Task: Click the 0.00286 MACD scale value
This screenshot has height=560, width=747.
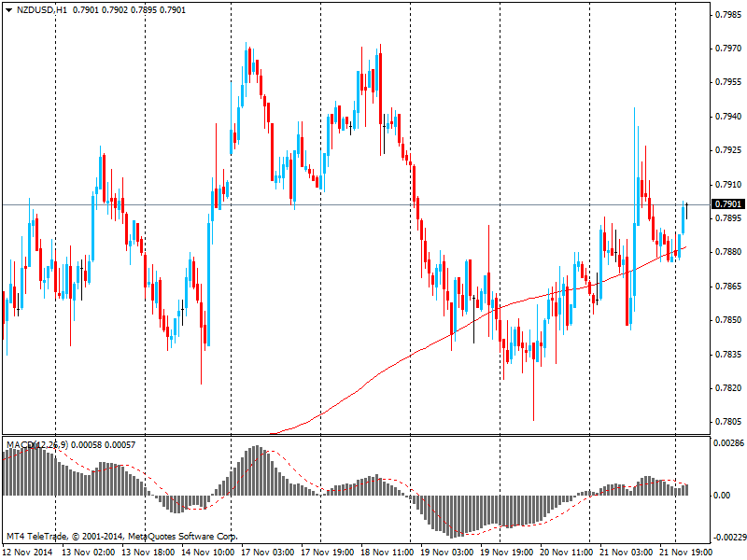Action: pos(728,443)
